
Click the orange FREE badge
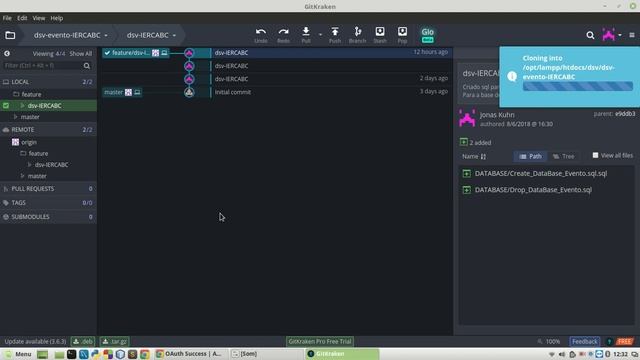(x=624, y=342)
